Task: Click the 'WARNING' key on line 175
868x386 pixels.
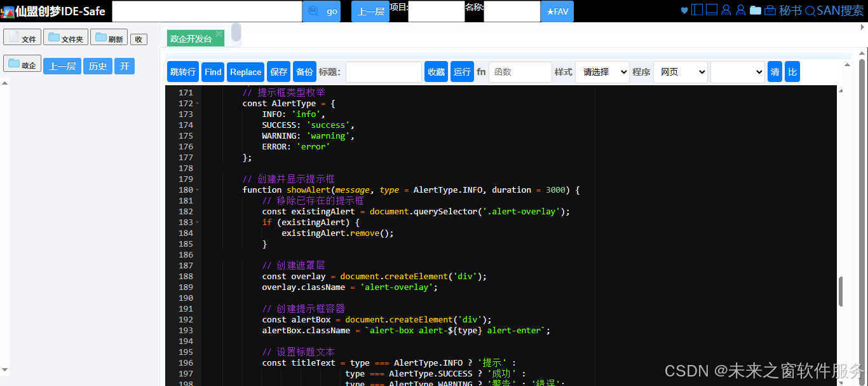Action: 279,135
